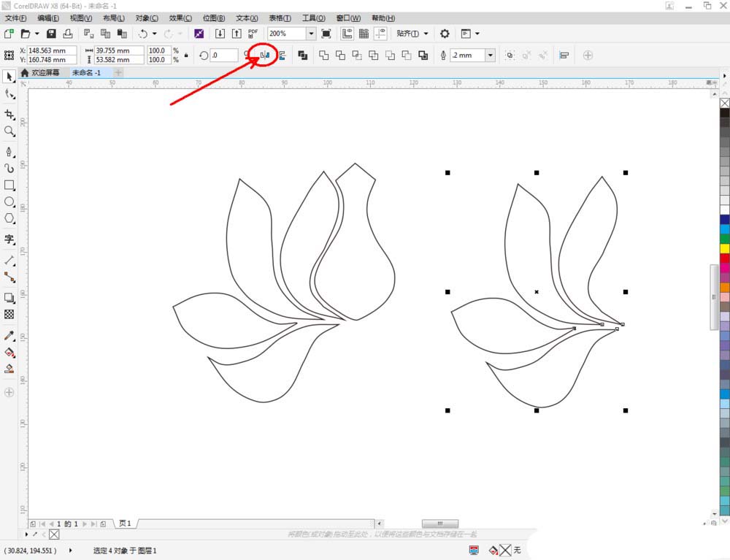Select the Transparency checkerboard tool
730x560 pixels.
pyautogui.click(x=9, y=314)
